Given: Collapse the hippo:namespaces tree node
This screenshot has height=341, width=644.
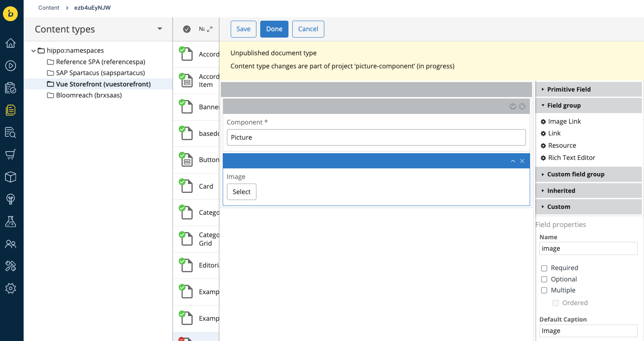Looking at the screenshot, I should pyautogui.click(x=33, y=51).
